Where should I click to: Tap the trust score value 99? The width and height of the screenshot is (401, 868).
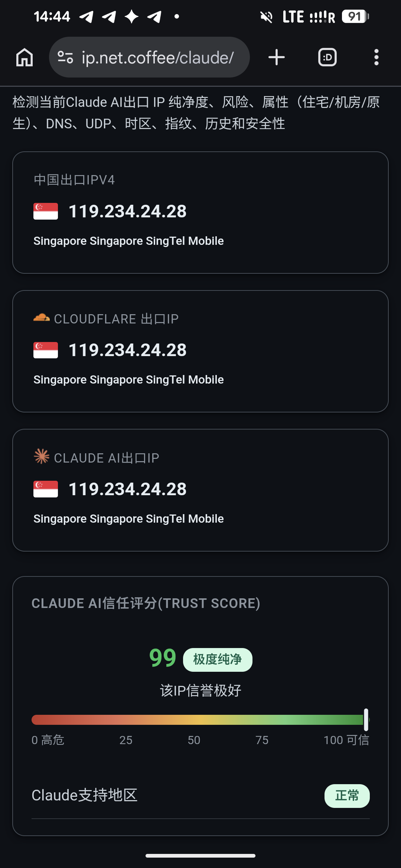163,658
